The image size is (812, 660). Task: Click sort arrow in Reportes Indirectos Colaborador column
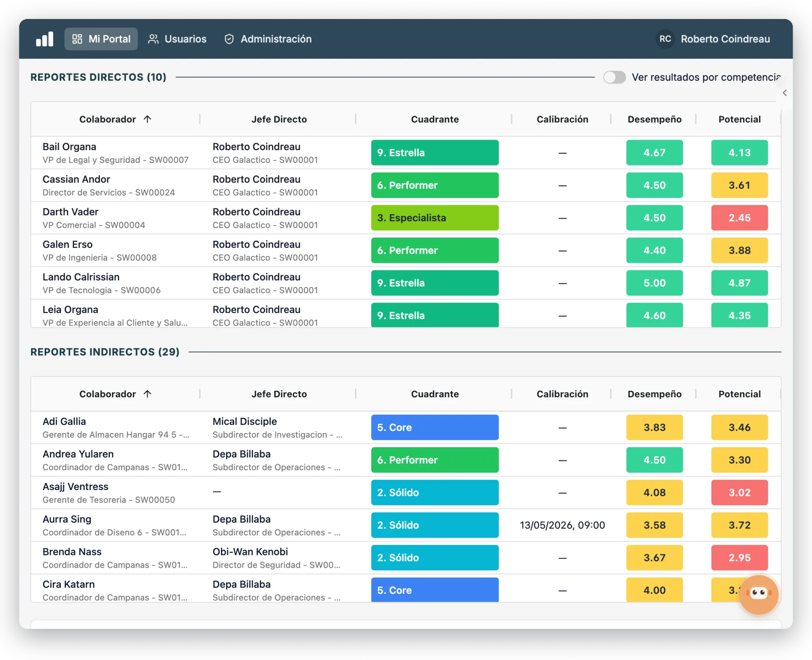(x=147, y=394)
